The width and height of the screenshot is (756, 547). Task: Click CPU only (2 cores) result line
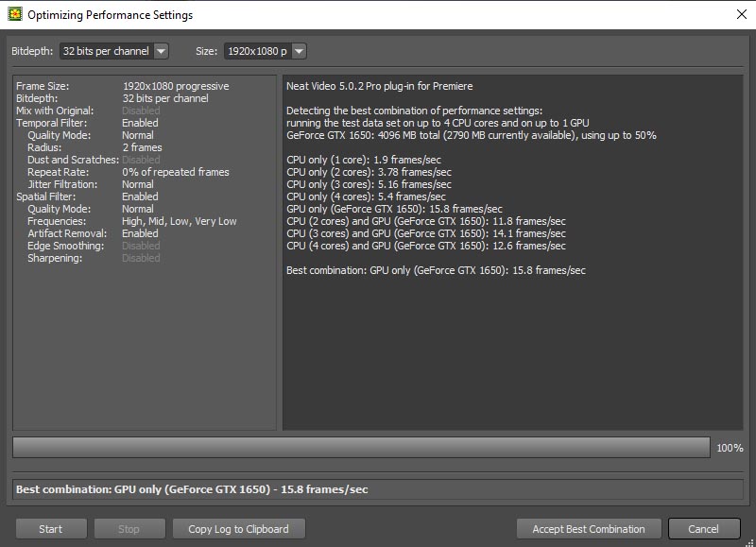pos(369,172)
